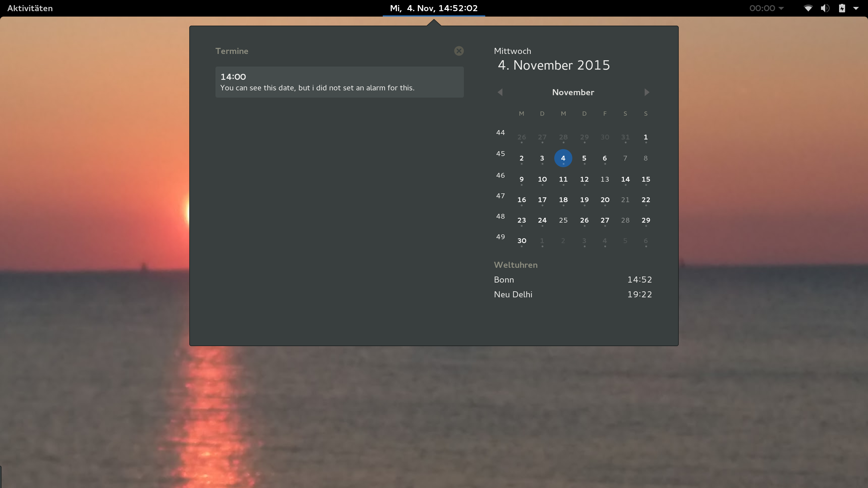Click the Wi-Fi network status icon

point(808,8)
